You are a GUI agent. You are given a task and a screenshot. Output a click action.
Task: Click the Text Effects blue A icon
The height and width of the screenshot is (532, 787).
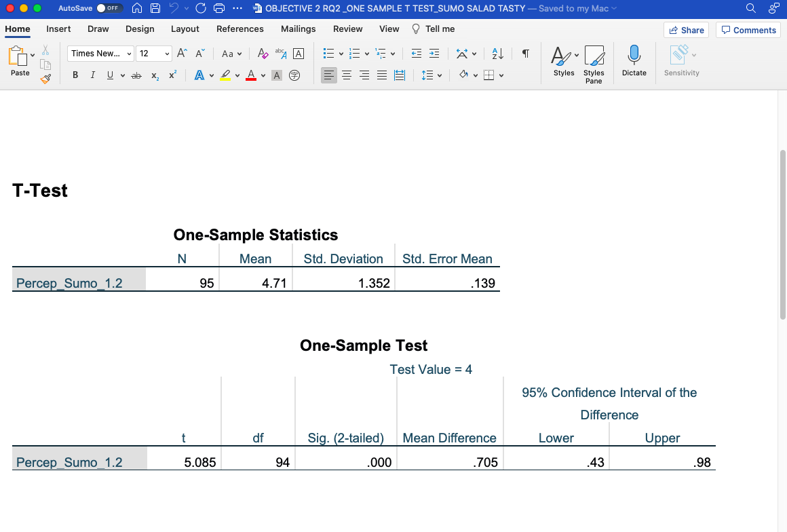coord(199,75)
